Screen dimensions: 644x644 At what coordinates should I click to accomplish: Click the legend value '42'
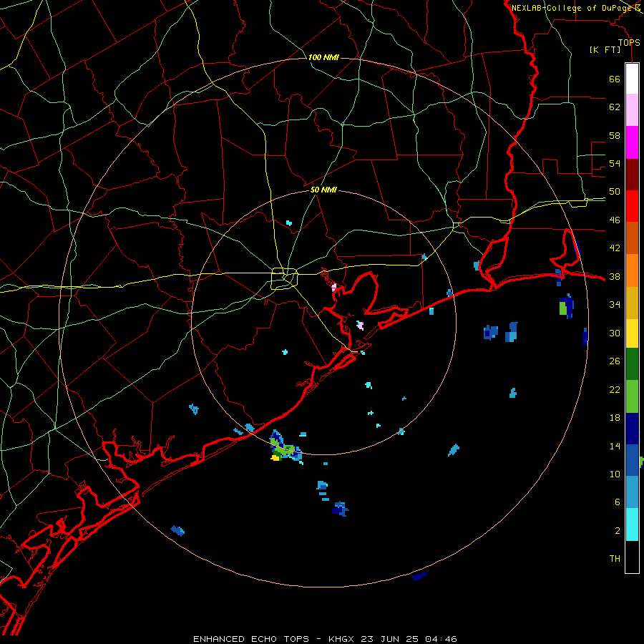pyautogui.click(x=615, y=248)
